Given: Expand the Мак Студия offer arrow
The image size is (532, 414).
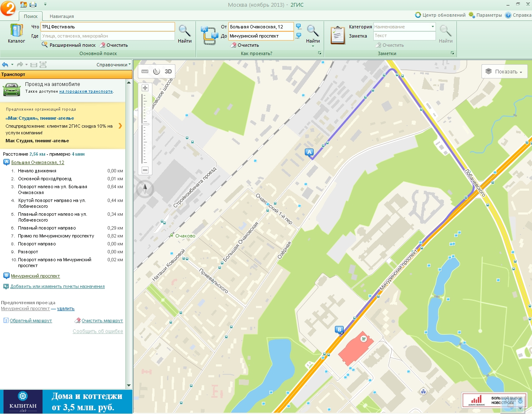Looking at the screenshot, I should [x=120, y=126].
